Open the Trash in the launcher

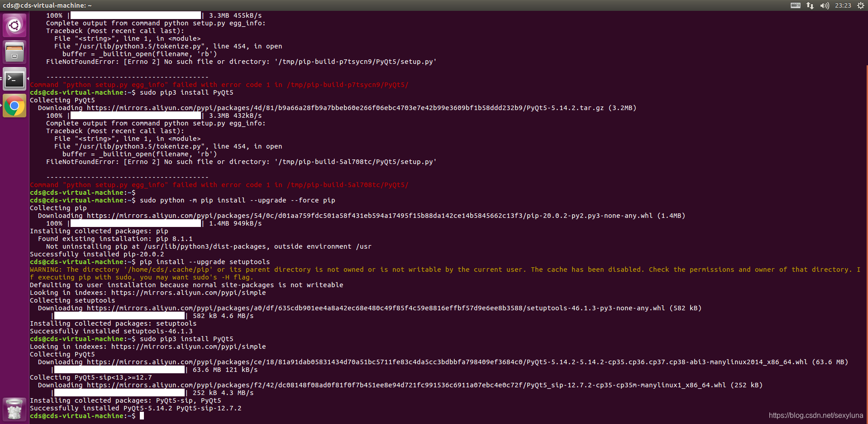14,409
